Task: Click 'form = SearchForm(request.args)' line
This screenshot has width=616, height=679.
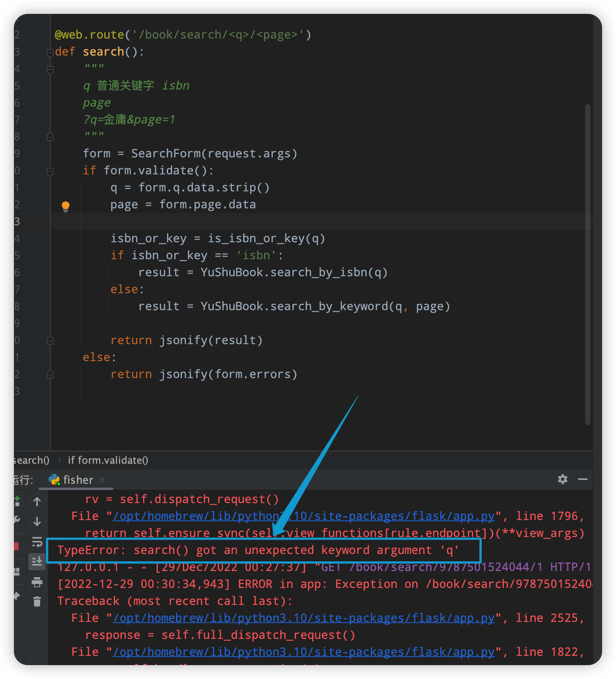Action: [190, 154]
